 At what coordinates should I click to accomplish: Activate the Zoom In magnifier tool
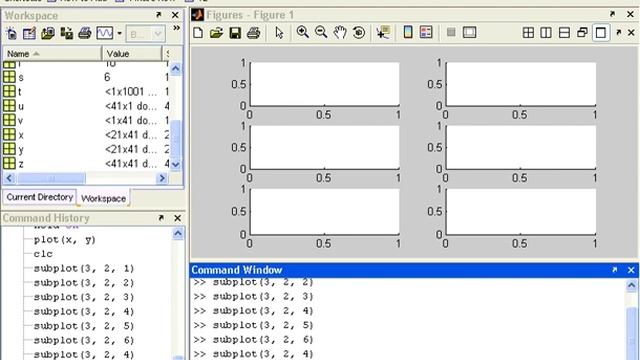302,32
